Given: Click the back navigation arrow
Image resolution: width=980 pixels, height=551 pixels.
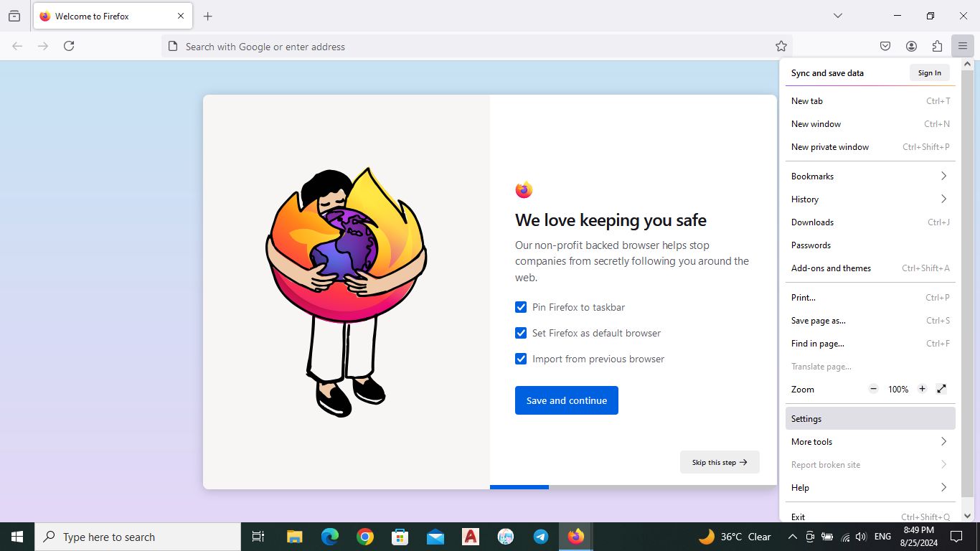Looking at the screenshot, I should point(17,46).
